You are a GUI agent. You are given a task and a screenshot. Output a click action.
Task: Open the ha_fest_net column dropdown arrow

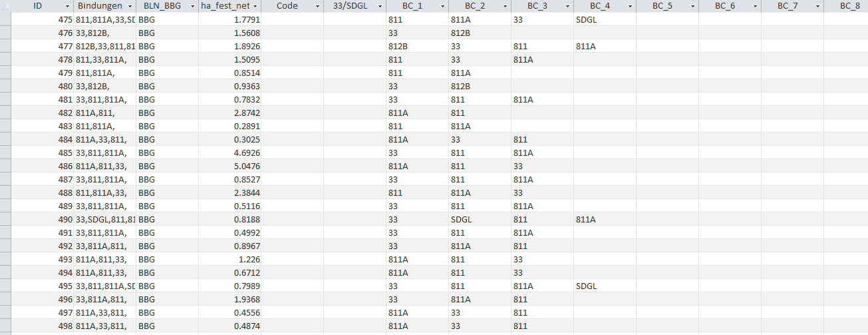tap(255, 6)
